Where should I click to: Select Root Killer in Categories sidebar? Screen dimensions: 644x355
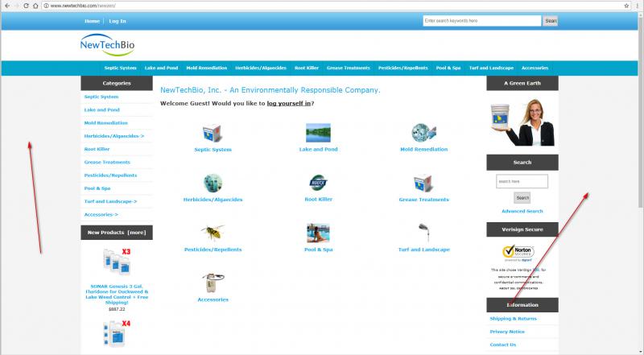(97, 149)
